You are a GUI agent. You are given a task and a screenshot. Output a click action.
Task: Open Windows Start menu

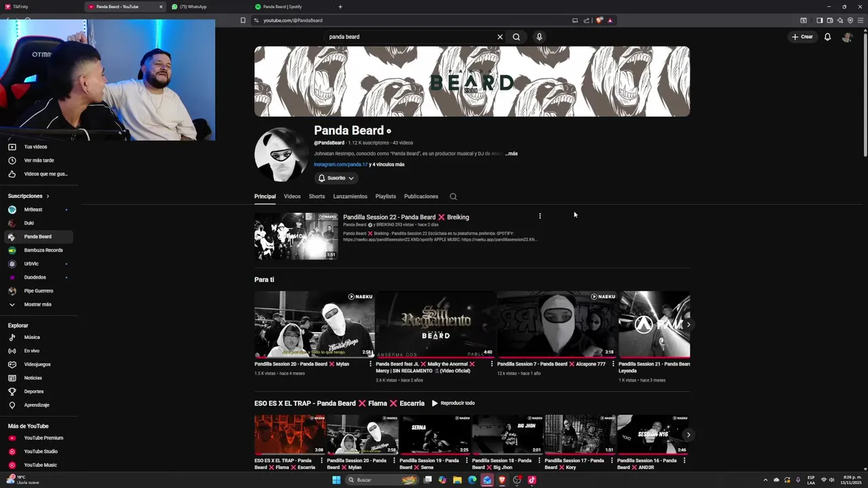point(336,480)
